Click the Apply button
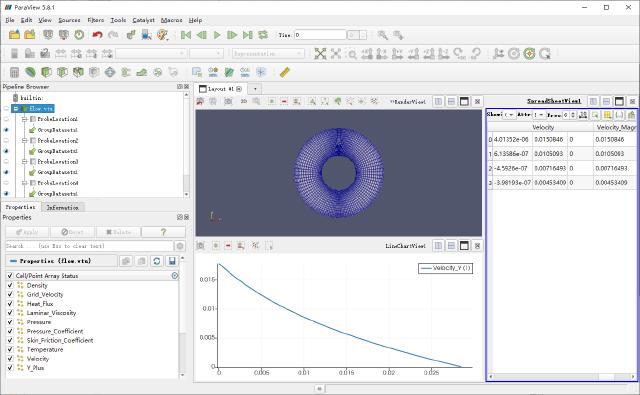 pyautogui.click(x=27, y=232)
